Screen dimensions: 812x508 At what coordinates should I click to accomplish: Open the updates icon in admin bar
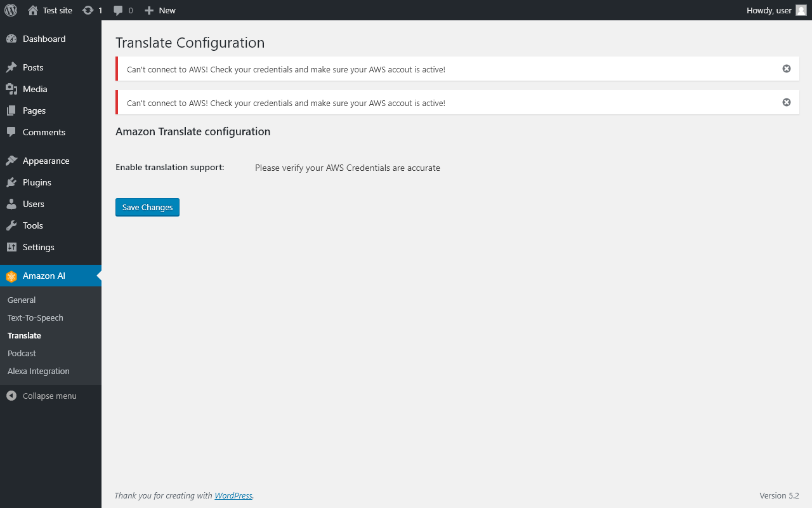[x=88, y=10]
